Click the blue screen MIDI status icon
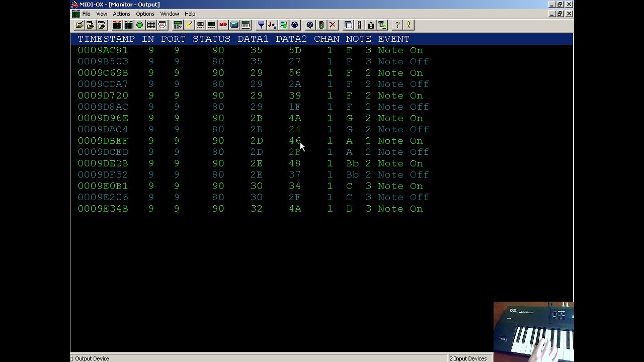Image resolution: width=644 pixels, height=362 pixels. pyautogui.click(x=234, y=25)
